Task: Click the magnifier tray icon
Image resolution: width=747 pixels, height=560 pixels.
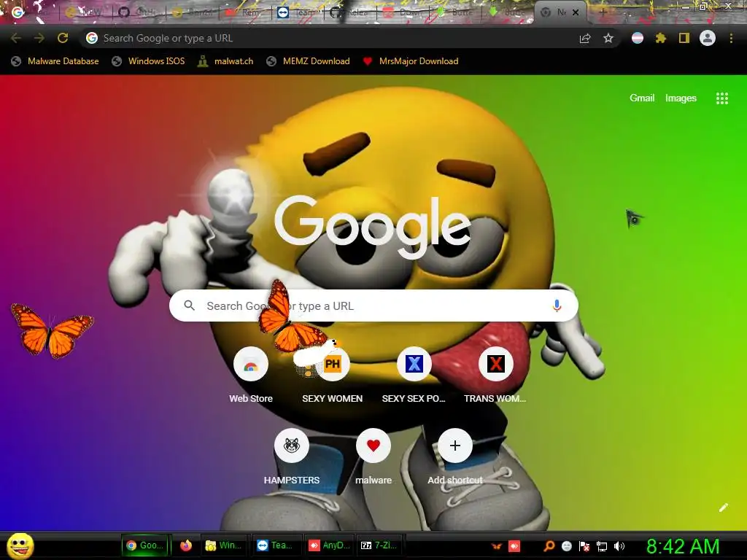Action: [549, 546]
